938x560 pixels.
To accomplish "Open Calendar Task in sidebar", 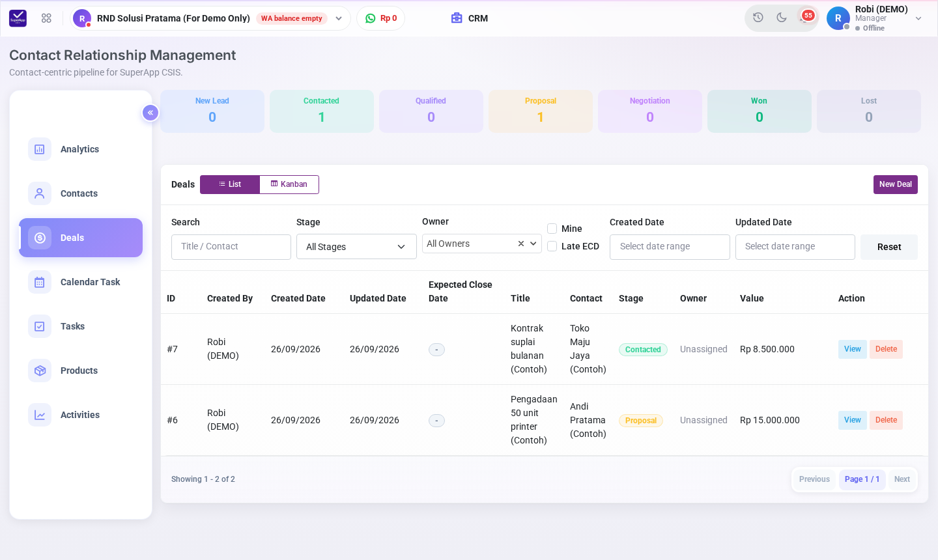I will click(81, 282).
